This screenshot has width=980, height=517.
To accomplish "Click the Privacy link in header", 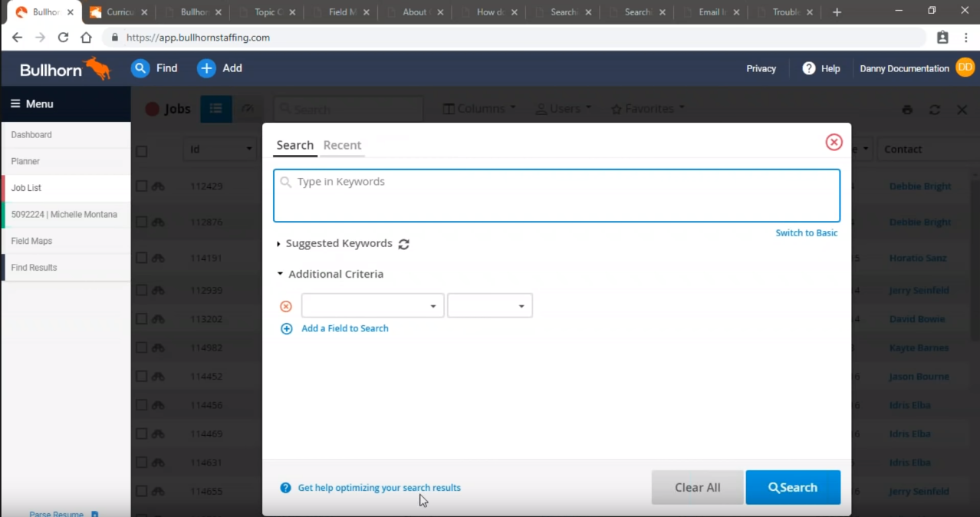I will tap(761, 68).
